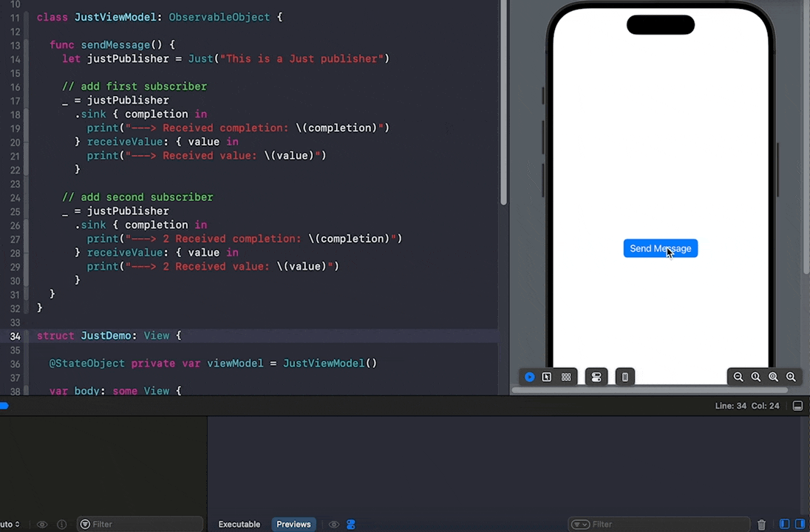The height and width of the screenshot is (532, 810).
Task: Click 'JustViewModel' class name on line 11
Action: pyautogui.click(x=115, y=17)
